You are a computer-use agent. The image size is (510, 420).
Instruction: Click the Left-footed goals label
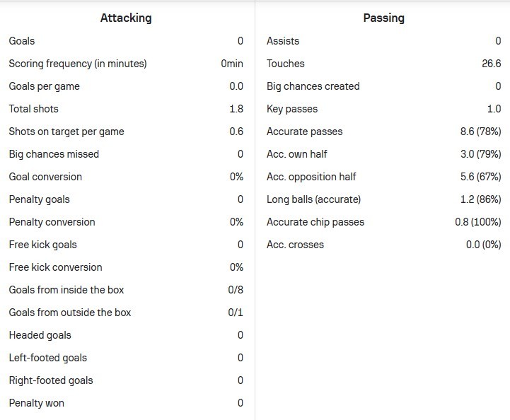click(48, 358)
